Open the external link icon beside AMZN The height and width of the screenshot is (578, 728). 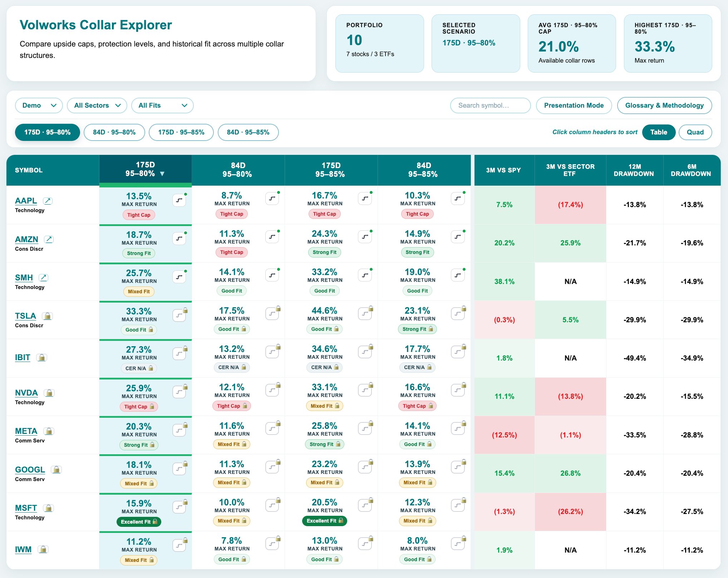pos(49,239)
